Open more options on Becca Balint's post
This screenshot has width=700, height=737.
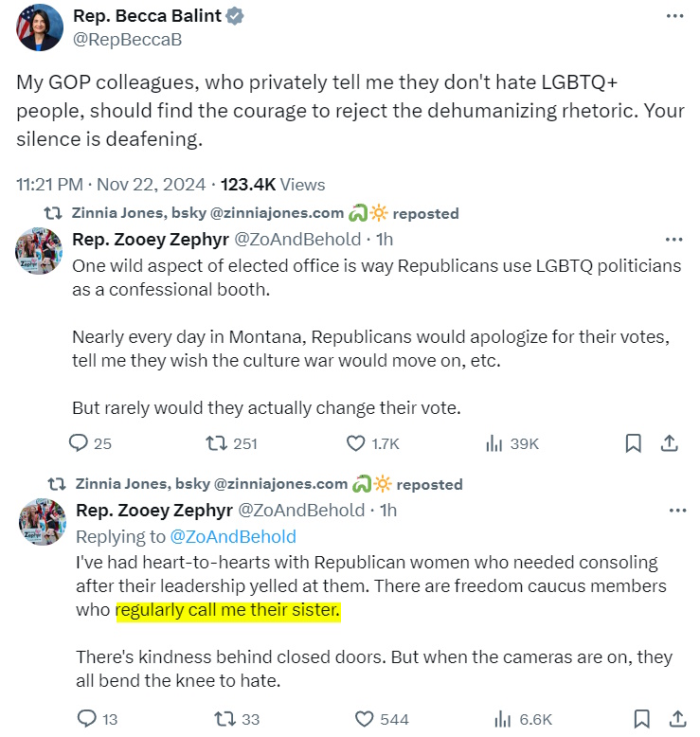(x=673, y=16)
